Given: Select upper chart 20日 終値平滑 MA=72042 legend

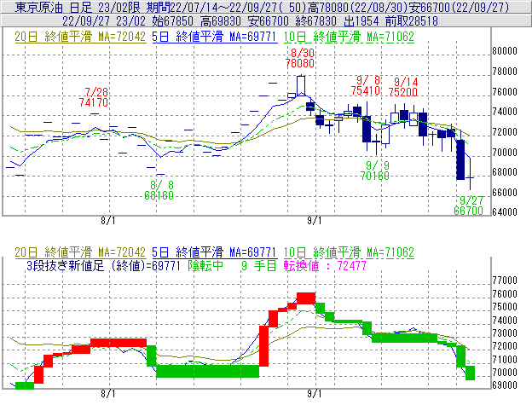Looking at the screenshot, I should click(x=80, y=37).
